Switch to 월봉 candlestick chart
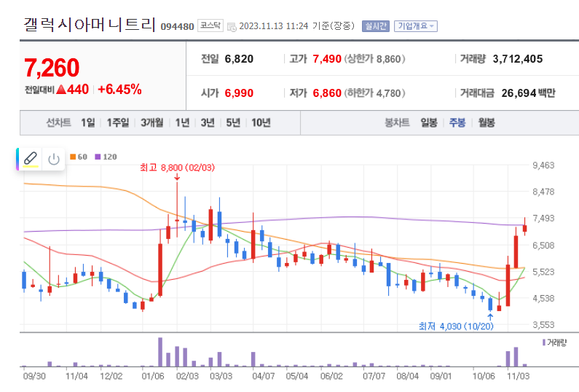This screenshot has width=579, height=392. tap(487, 122)
